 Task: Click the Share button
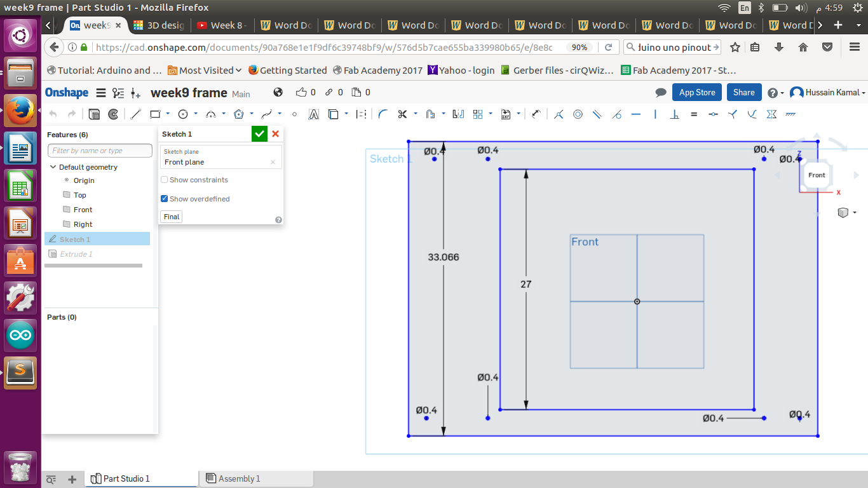743,92
